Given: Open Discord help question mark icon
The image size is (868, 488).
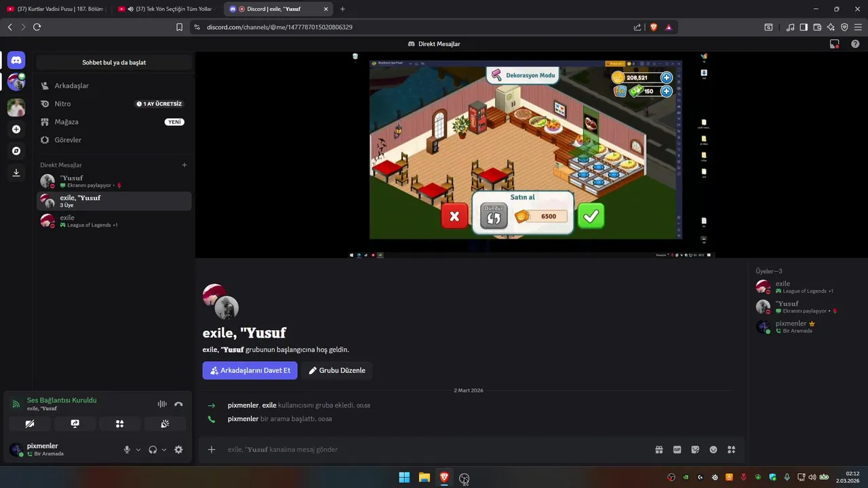Looking at the screenshot, I should pyautogui.click(x=855, y=44).
